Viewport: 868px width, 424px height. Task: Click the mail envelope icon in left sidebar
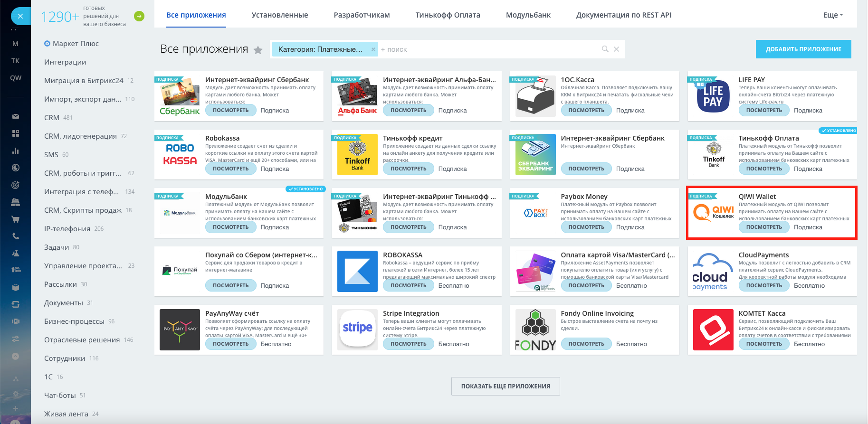pyautogui.click(x=16, y=116)
